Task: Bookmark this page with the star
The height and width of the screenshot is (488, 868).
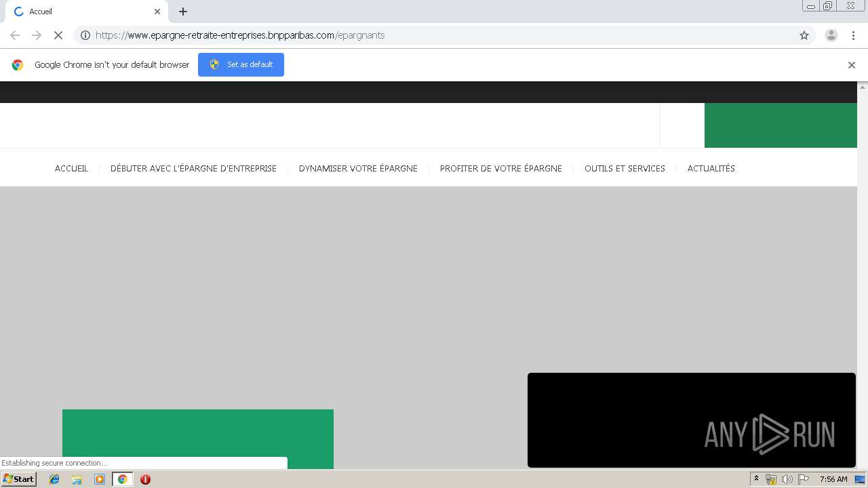Action: click(804, 35)
